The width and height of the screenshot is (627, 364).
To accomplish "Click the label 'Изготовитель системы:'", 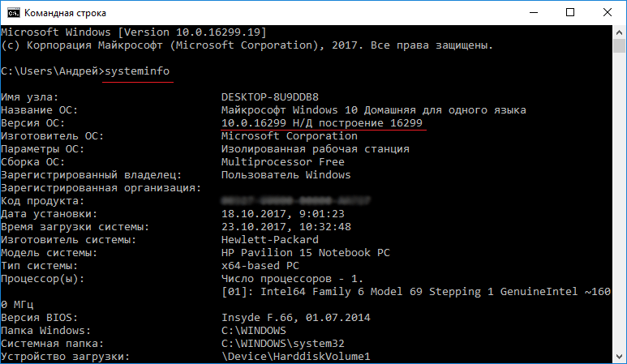I will (68, 240).
